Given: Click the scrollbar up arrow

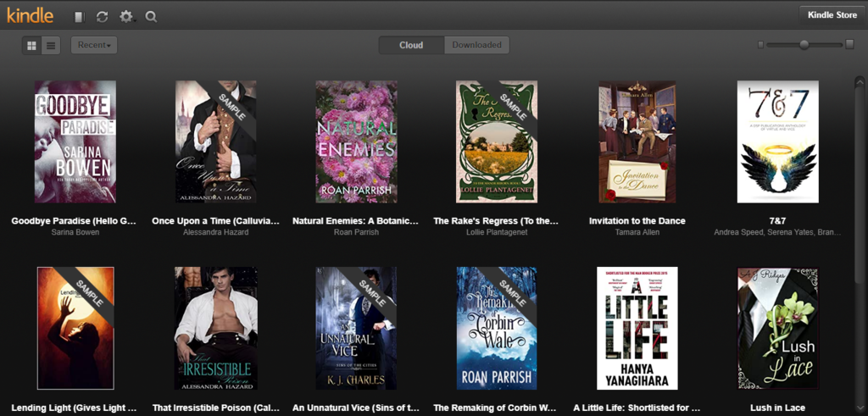Looking at the screenshot, I should pyautogui.click(x=860, y=82).
